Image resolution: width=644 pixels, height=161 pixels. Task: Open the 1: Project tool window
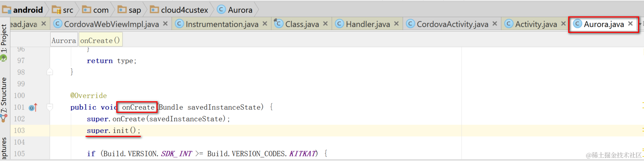(4, 42)
